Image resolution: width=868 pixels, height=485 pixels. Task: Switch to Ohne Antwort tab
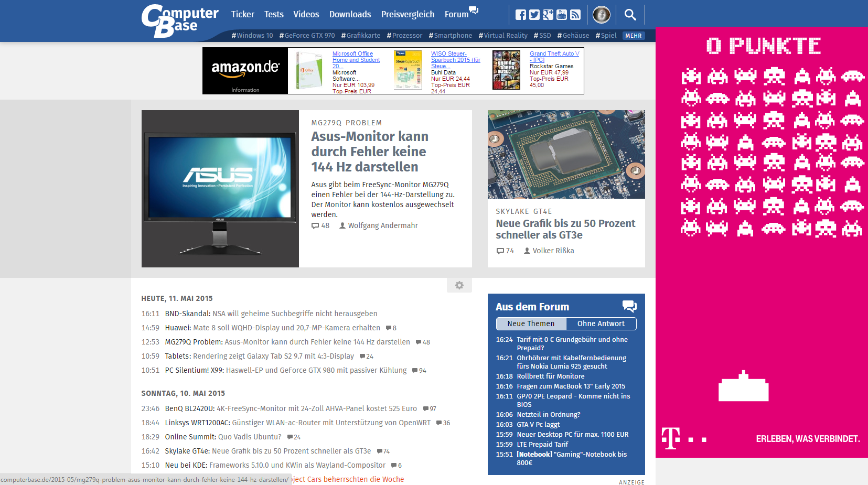click(601, 324)
